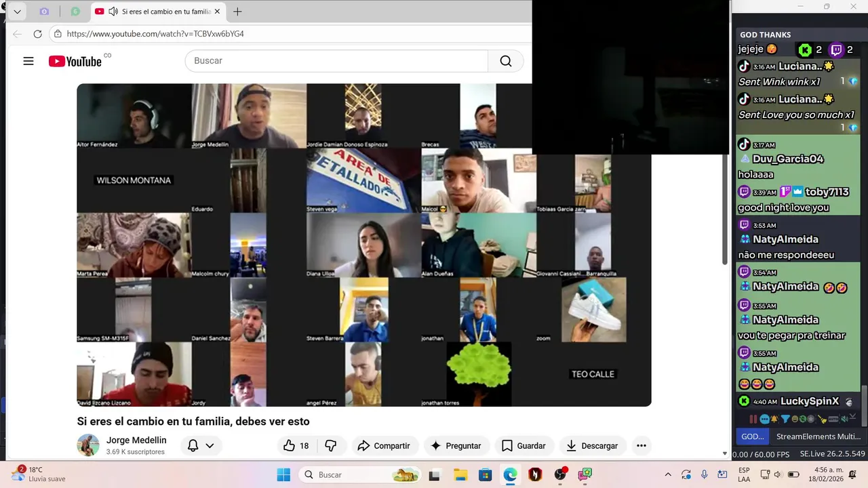Viewport: 868px width, 488px height.
Task: Click the magnifier search button on YouTube
Action: [506, 61]
